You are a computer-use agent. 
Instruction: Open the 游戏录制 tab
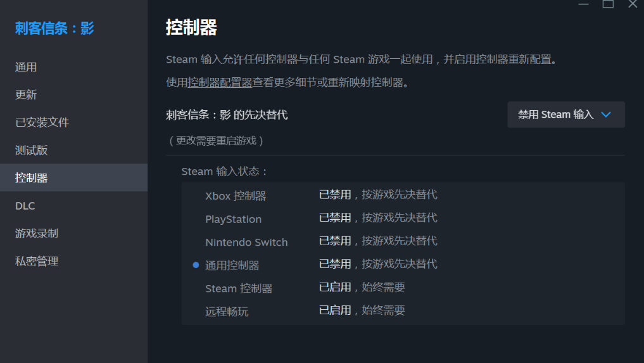37,233
